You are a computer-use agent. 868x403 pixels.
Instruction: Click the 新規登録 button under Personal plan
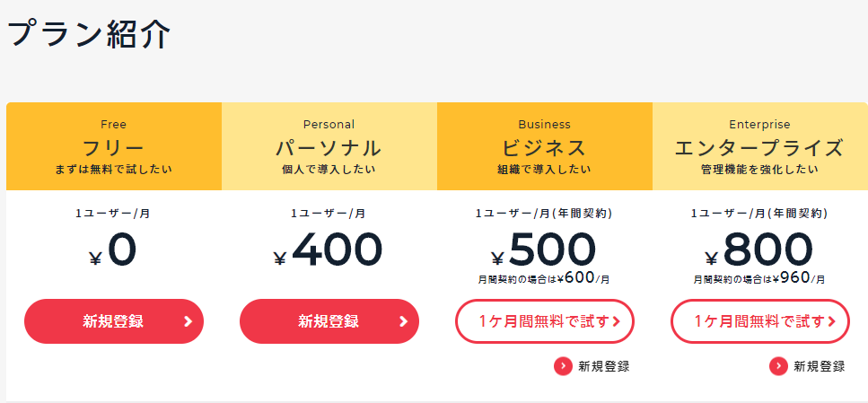click(x=329, y=321)
